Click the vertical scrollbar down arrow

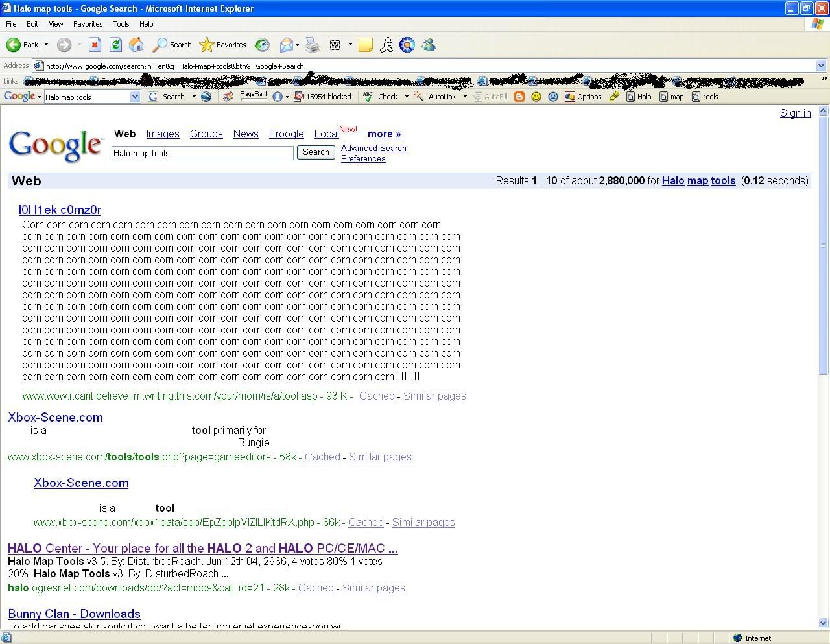pyautogui.click(x=824, y=623)
